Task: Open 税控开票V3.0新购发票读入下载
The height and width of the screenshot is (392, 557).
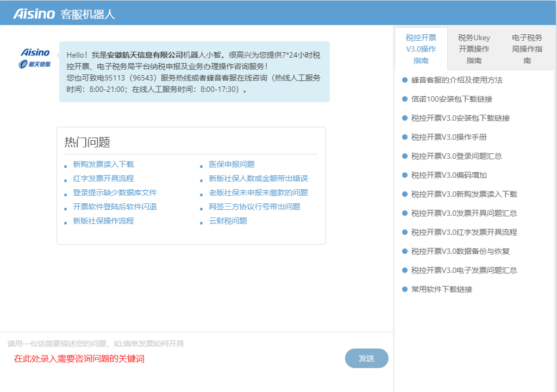Action: click(464, 194)
